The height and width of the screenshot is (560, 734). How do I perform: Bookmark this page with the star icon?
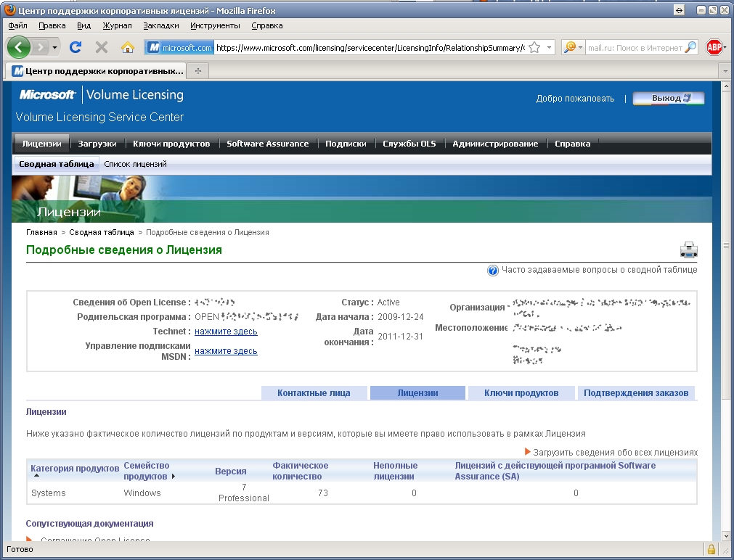pos(534,48)
